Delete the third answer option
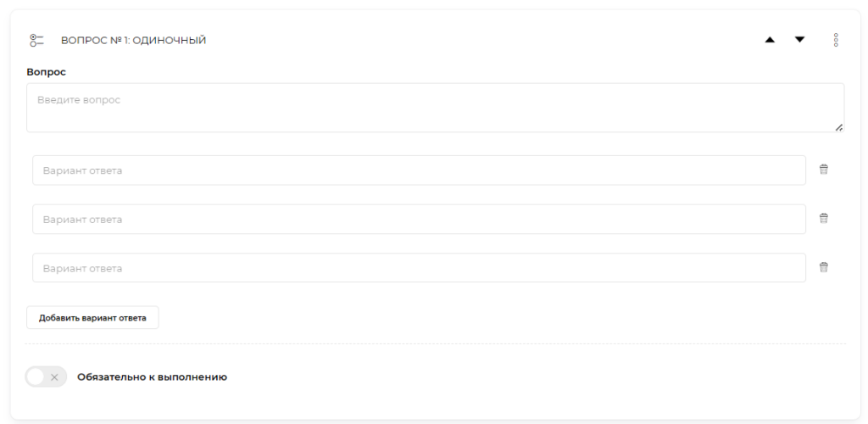The height and width of the screenshot is (424, 868). [823, 267]
